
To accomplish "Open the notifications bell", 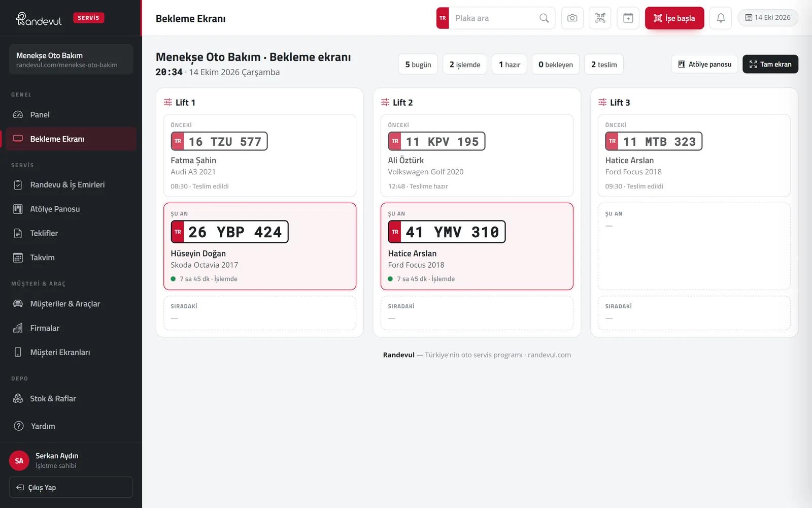I will 721,18.
